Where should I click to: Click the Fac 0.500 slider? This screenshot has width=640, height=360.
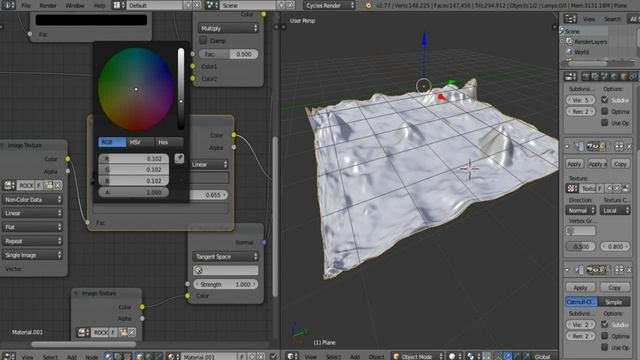228,54
